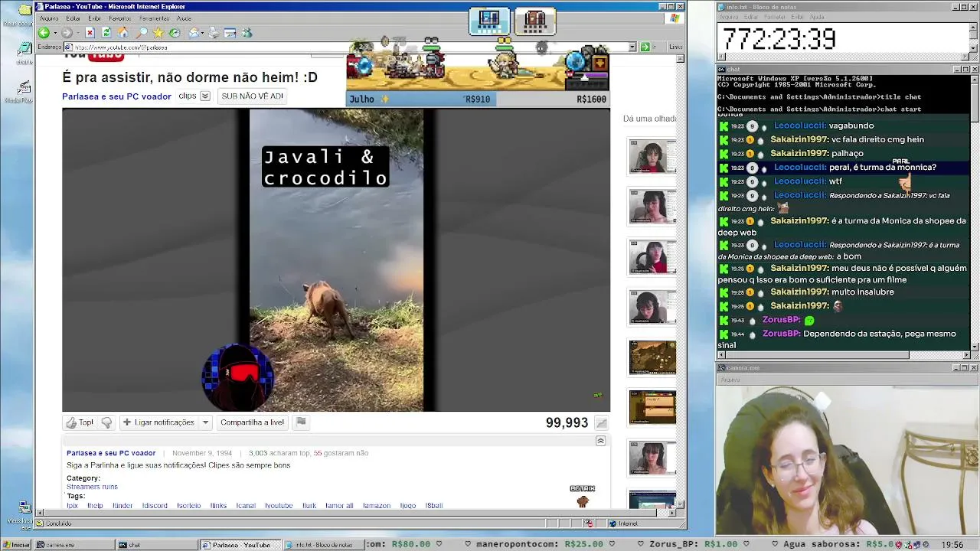
Task: Open the game map suggested video thumbnail
Action: [652, 357]
